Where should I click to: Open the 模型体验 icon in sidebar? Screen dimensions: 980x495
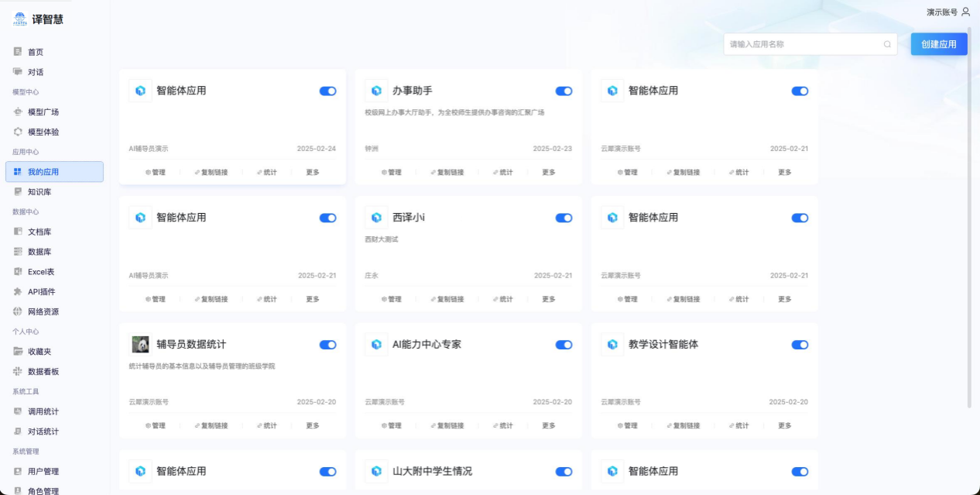(x=18, y=132)
